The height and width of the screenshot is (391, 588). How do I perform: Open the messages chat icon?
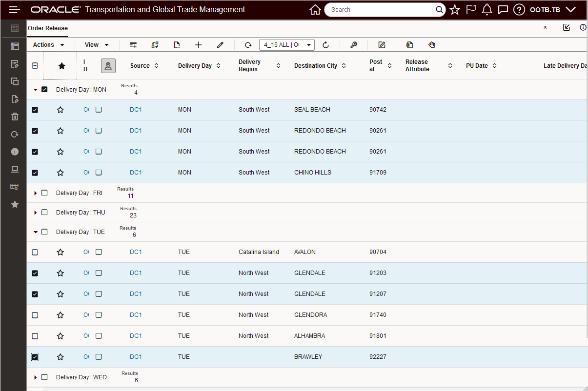coord(503,10)
